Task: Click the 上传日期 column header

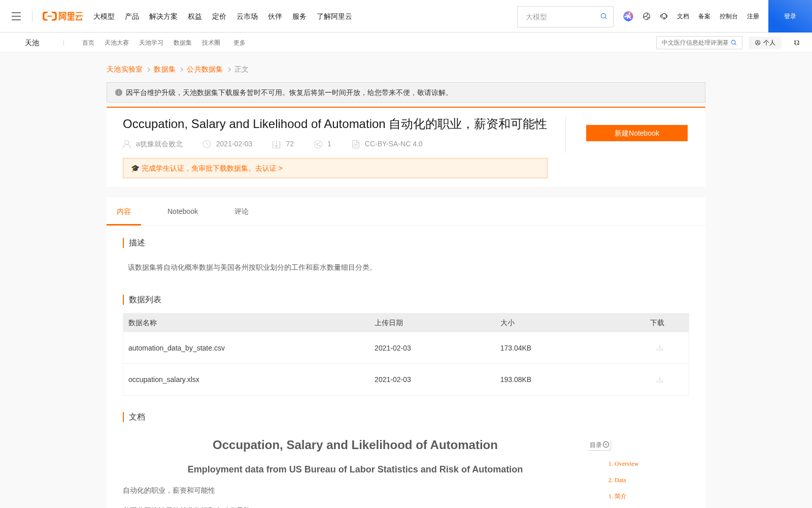Action: [389, 323]
